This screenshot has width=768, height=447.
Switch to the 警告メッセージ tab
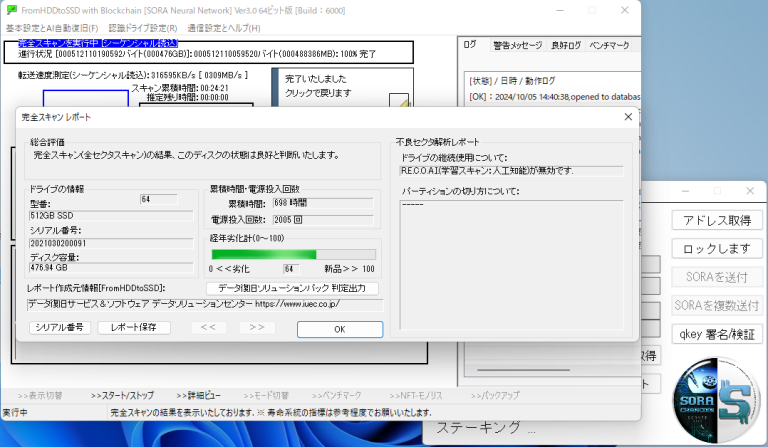click(x=518, y=45)
